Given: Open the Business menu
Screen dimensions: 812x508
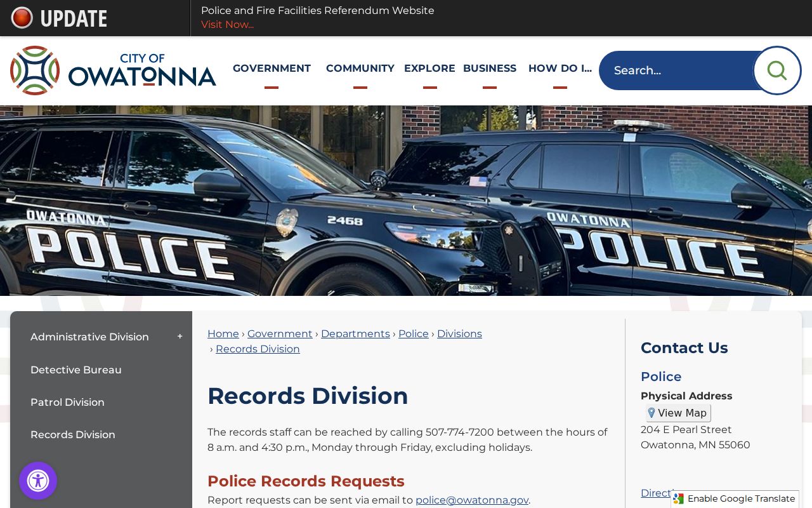Looking at the screenshot, I should point(490,69).
